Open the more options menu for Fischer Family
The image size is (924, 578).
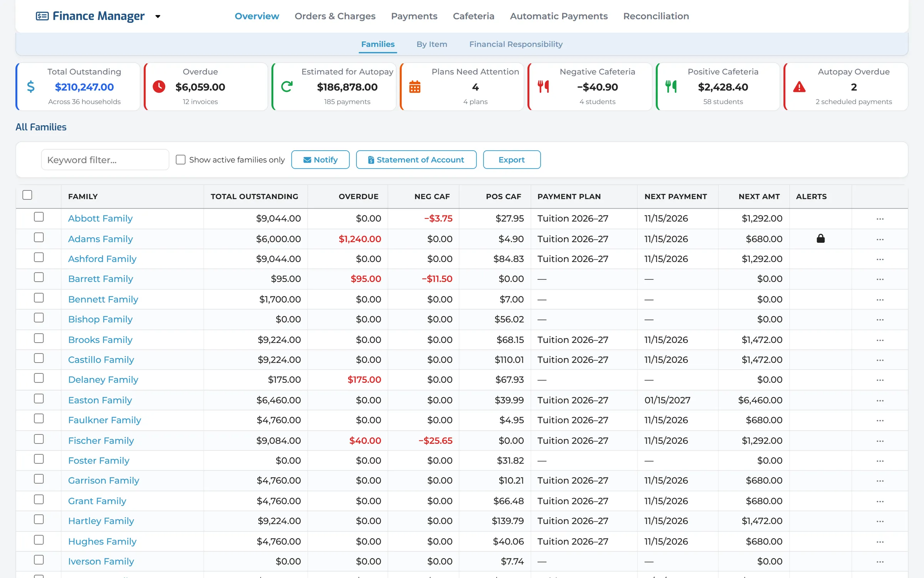[880, 441]
